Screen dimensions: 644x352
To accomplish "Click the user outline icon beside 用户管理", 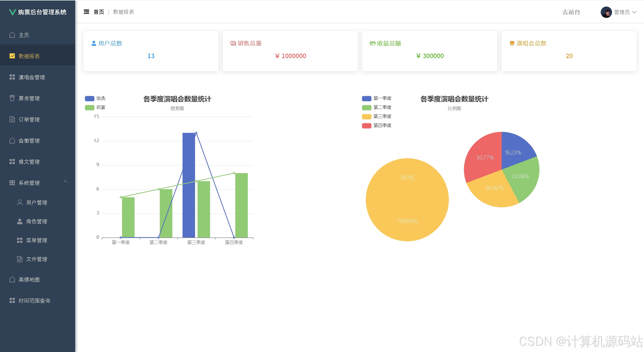I will (x=20, y=202).
